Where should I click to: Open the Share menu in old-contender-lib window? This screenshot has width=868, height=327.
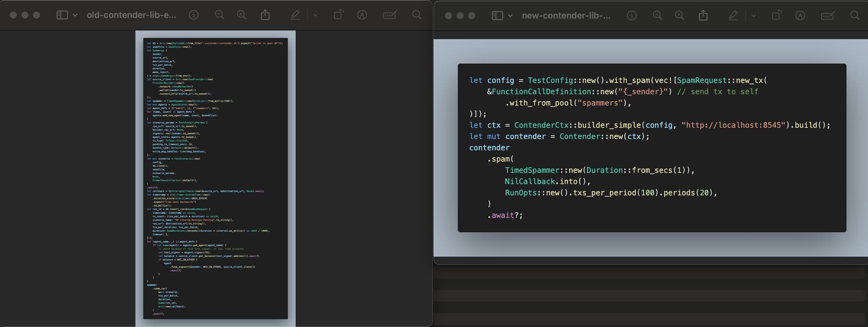(265, 15)
